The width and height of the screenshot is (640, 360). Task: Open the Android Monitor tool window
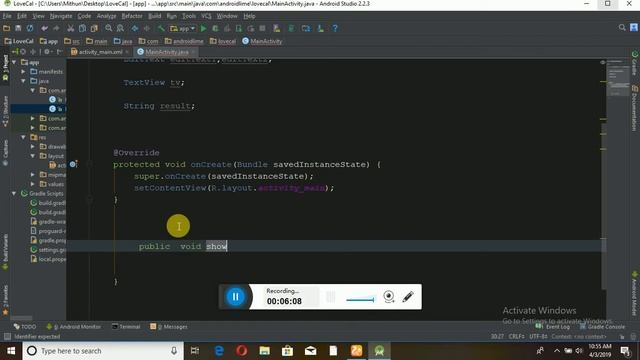click(x=74, y=327)
